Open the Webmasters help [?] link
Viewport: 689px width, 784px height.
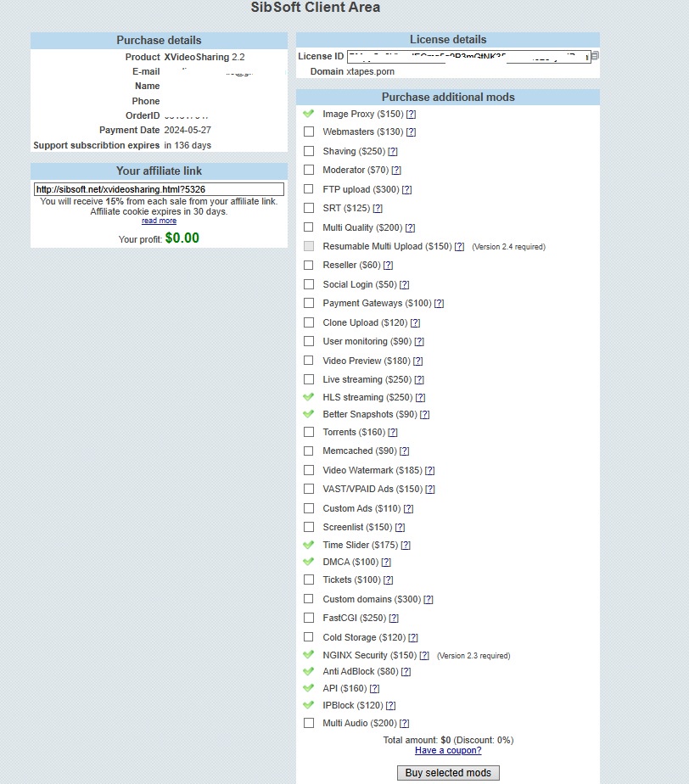(x=411, y=132)
